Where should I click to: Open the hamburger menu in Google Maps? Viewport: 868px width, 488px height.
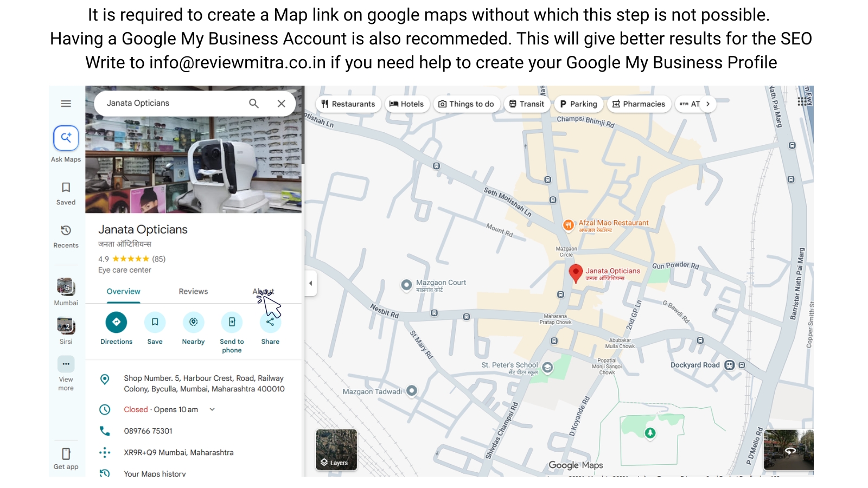pyautogui.click(x=66, y=104)
